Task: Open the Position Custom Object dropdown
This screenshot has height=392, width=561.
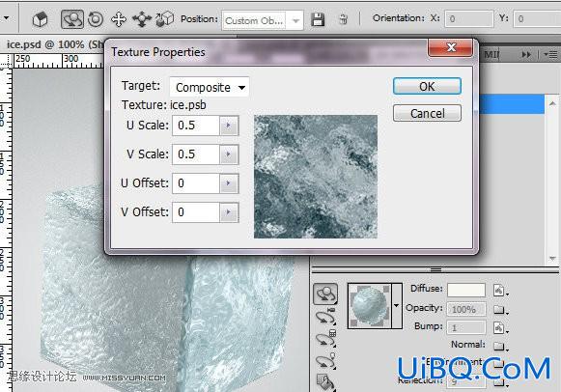Action: [263, 20]
